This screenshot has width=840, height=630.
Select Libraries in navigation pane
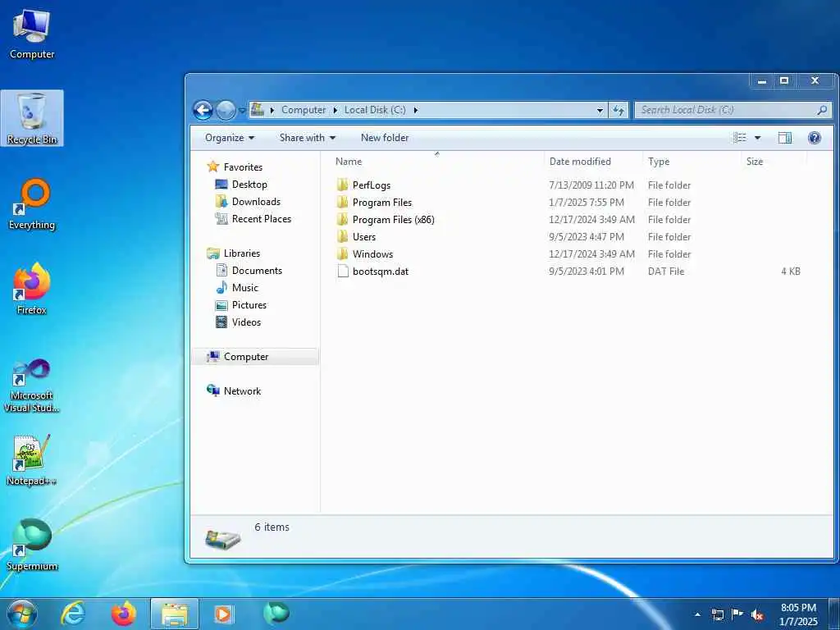(x=234, y=253)
